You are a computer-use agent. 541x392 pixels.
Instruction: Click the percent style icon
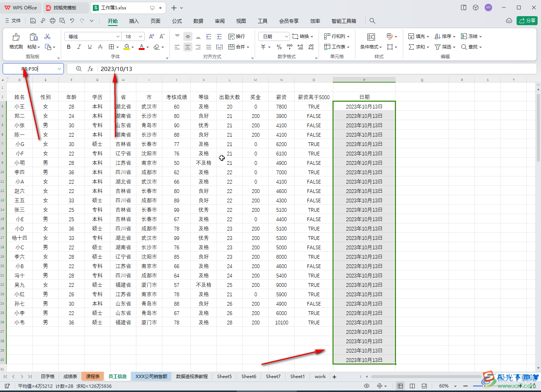[x=279, y=47]
